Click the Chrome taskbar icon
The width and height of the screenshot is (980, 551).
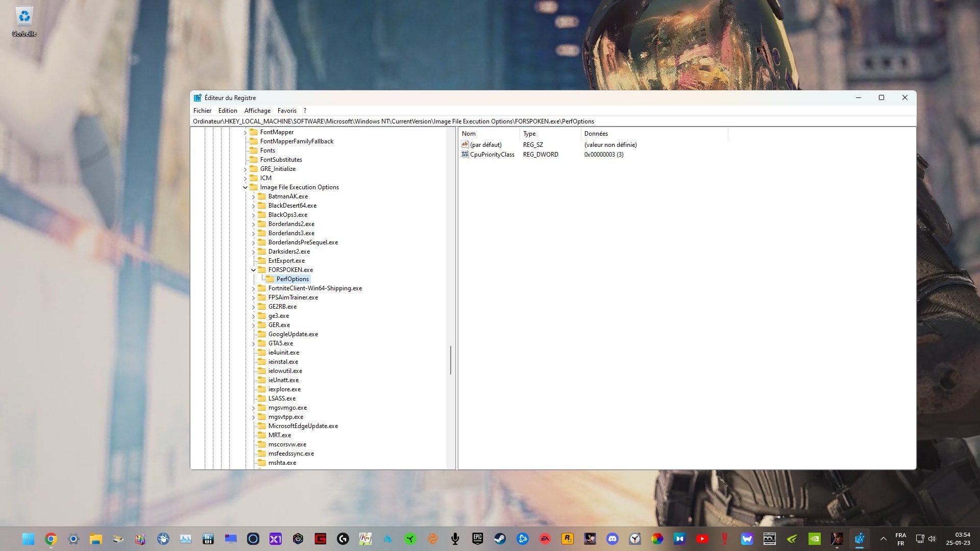tap(51, 539)
